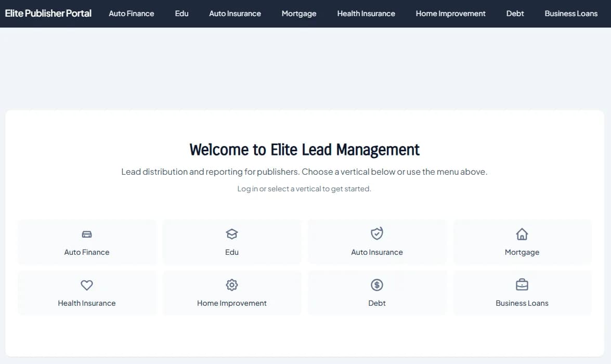This screenshot has width=611, height=364.
Task: Click the Health Insurance card
Action: pos(86,293)
